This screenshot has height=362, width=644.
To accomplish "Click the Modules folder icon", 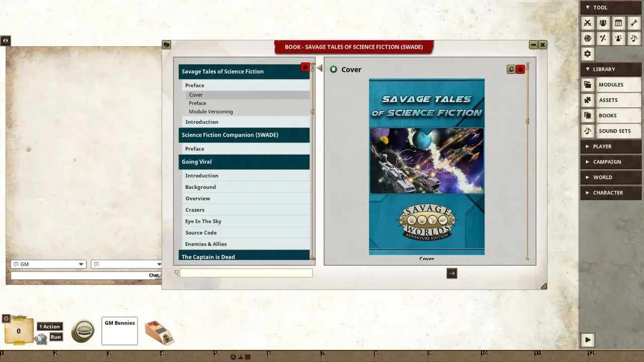I will (x=587, y=84).
